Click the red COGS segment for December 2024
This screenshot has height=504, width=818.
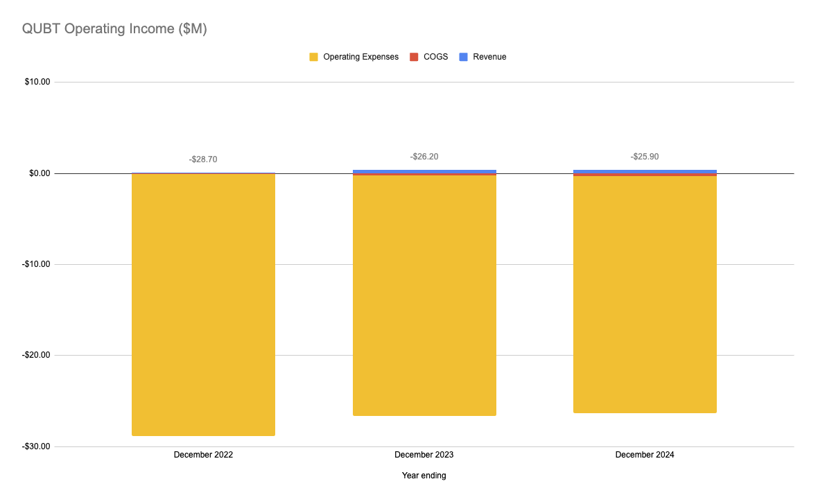[645, 176]
